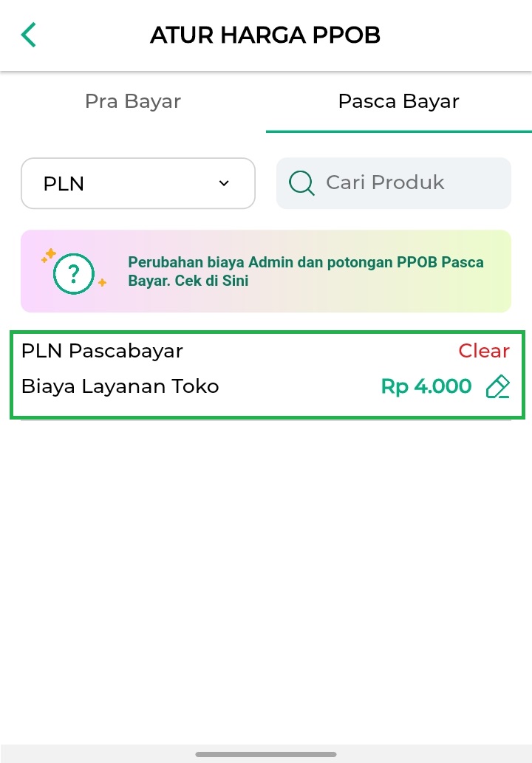Tap the bottom home indicator bar

click(x=266, y=754)
